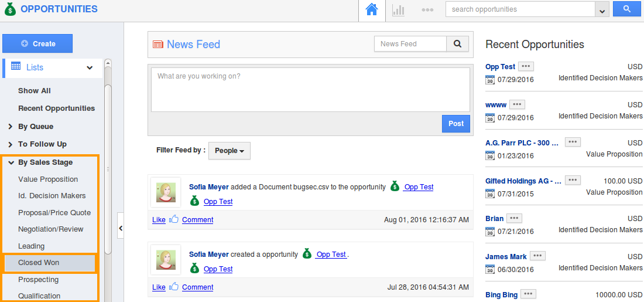The height and width of the screenshot is (302, 644).
Task: Collapse the By Sales Stage section
Action: pos(11,162)
